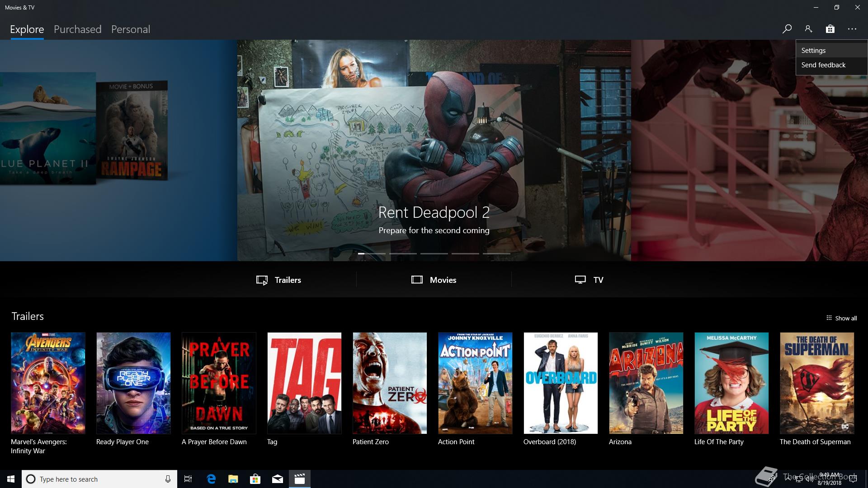Click the Windows Start button
The width and height of the screenshot is (868, 488).
click(x=11, y=479)
